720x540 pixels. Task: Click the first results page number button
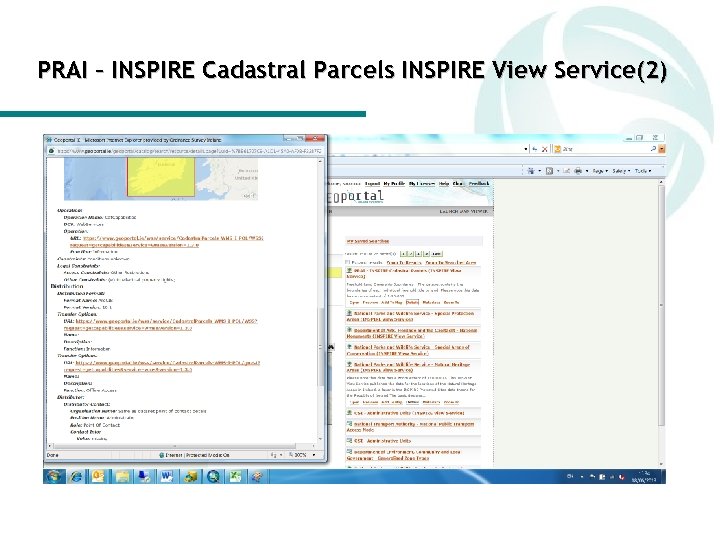(404, 253)
